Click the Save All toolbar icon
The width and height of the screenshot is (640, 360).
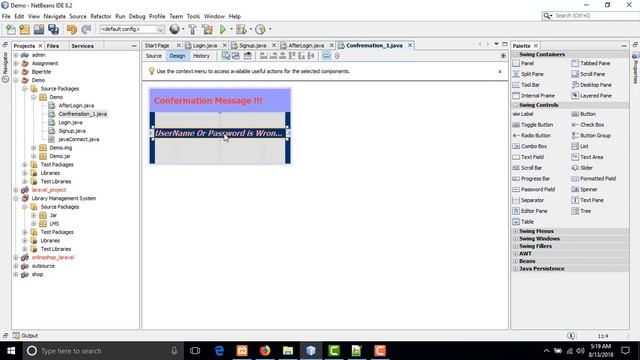53,29
